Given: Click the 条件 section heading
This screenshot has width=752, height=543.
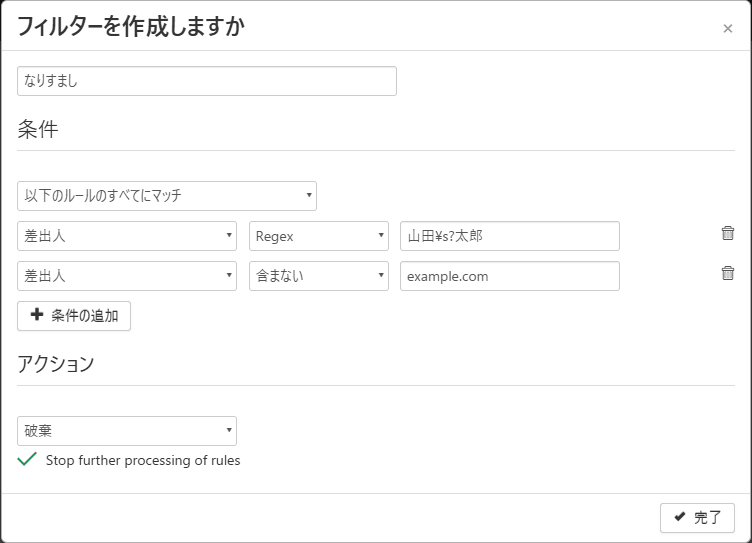Looking at the screenshot, I should 38,129.
